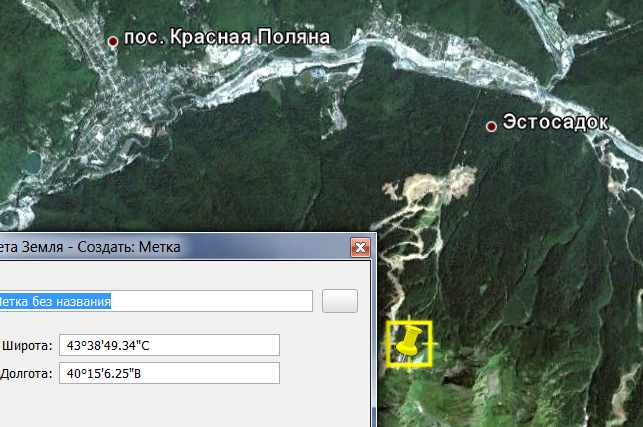Click the red dot marker for Эстосадок
The image size is (643, 427).
(x=491, y=126)
